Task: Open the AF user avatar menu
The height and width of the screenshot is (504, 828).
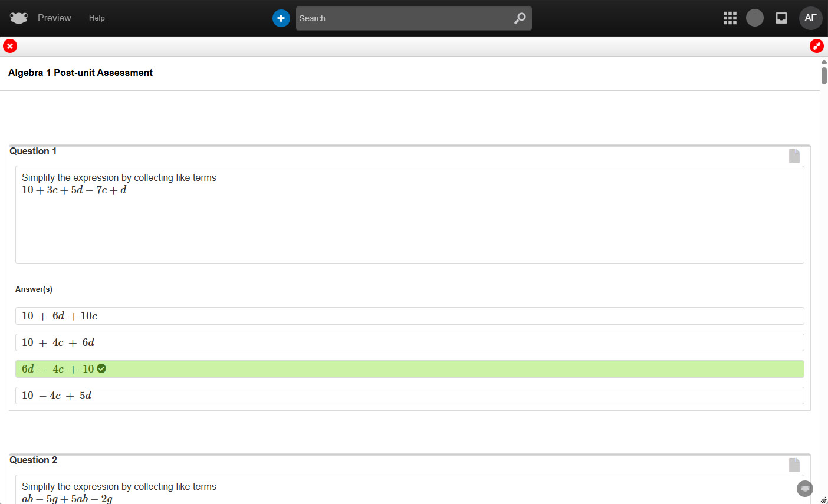Action: pyautogui.click(x=810, y=18)
